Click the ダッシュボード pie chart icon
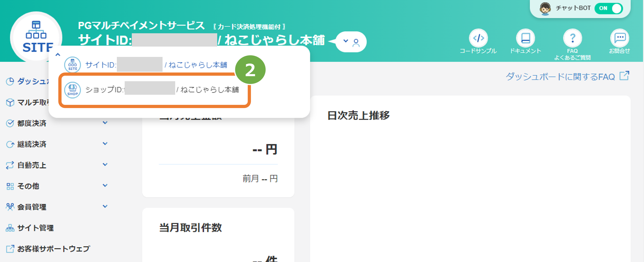Viewport: 644px width, 262px height. (x=10, y=81)
